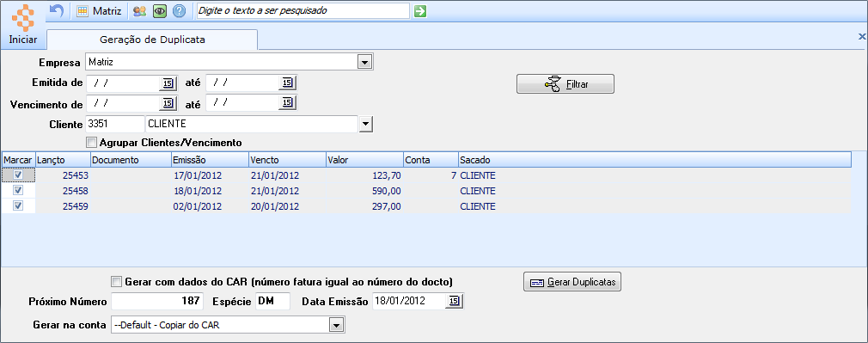Expand the Gerar na conta dropdown
The height and width of the screenshot is (343, 868).
pyautogui.click(x=336, y=325)
